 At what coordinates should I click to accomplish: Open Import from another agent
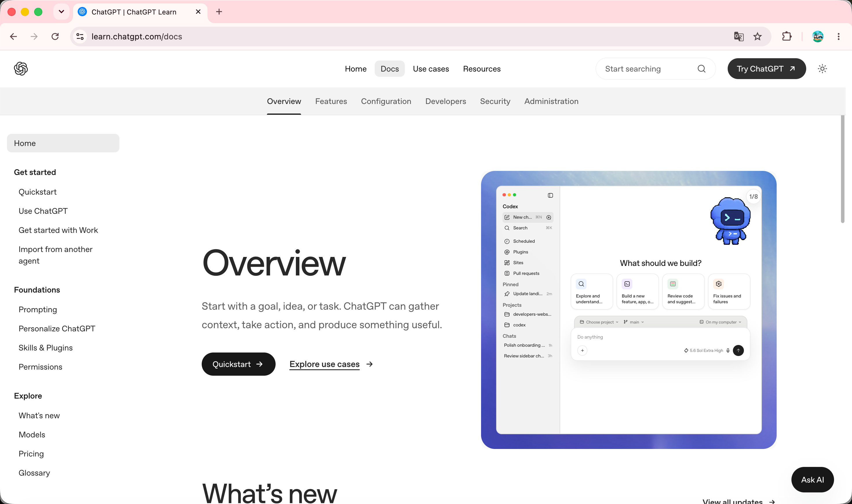click(x=55, y=255)
